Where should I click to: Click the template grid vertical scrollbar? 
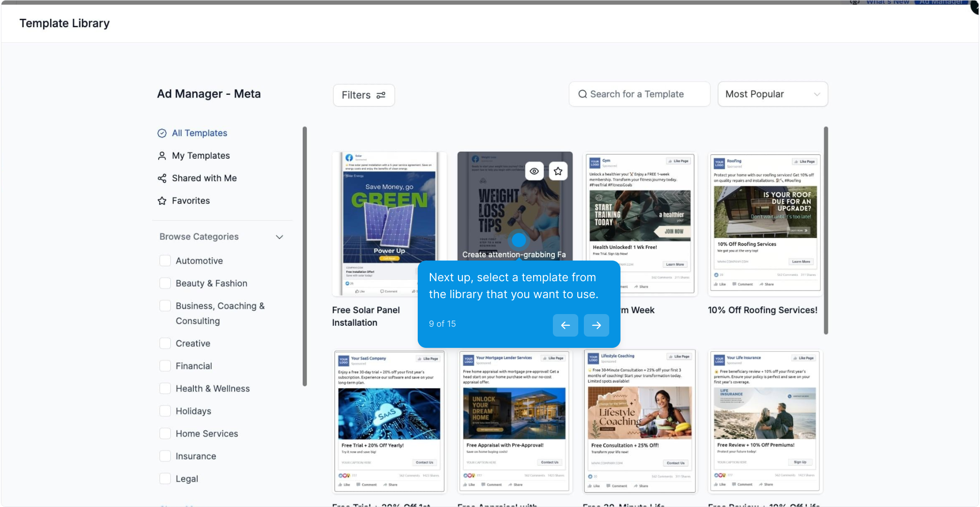pos(826,230)
